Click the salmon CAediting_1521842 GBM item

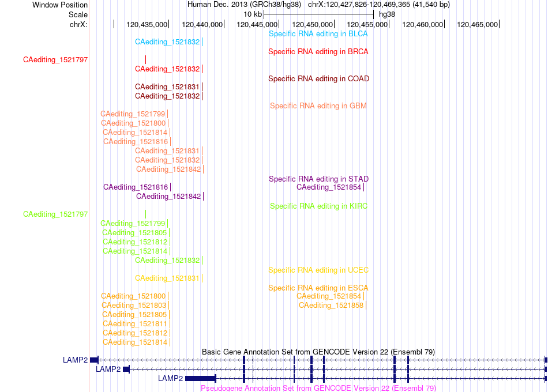pyautogui.click(x=168, y=169)
